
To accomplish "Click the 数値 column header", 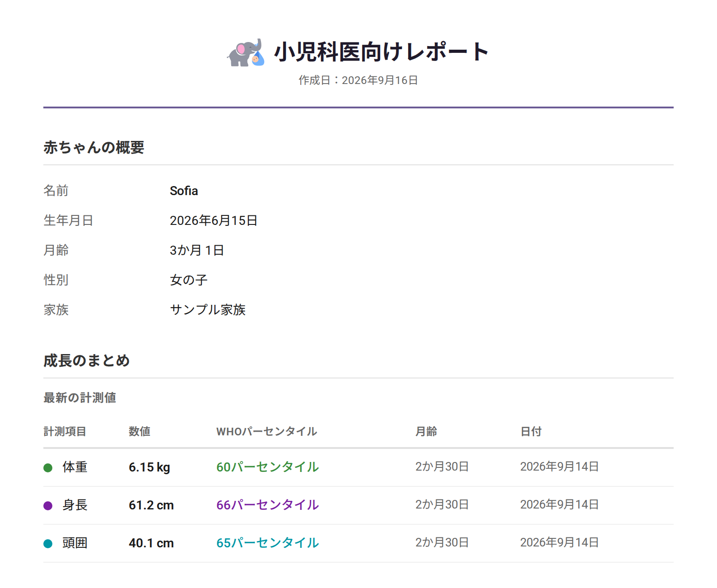I will (140, 431).
